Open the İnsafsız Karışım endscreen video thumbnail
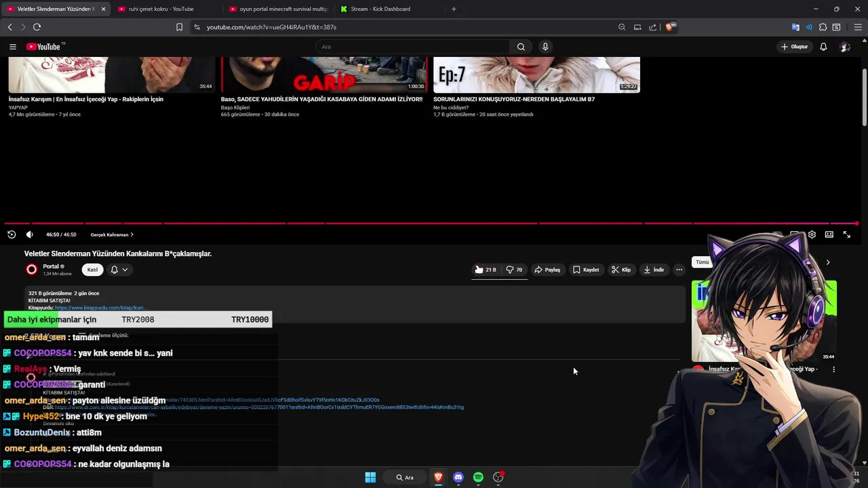This screenshot has height=488, width=868. pos(112,75)
